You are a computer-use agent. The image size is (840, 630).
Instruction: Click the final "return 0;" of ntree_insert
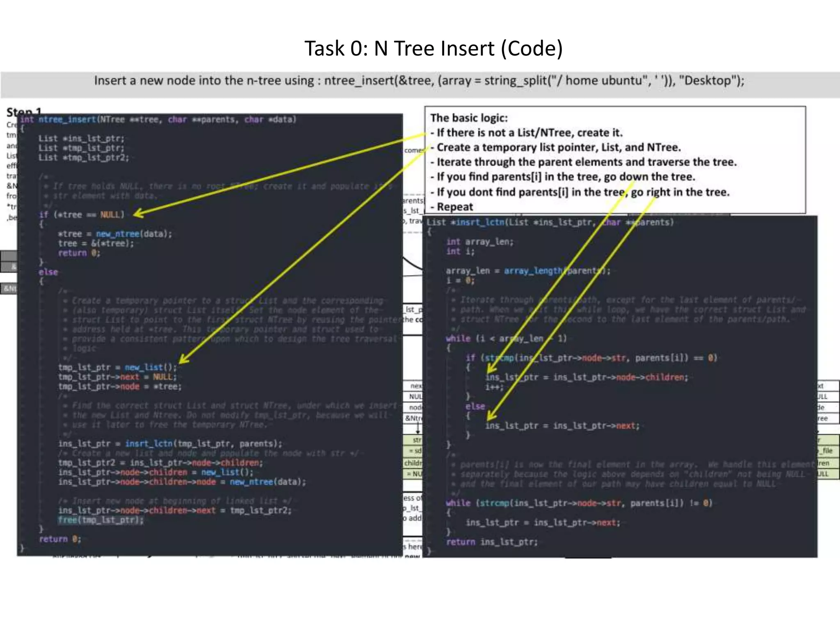(60, 539)
